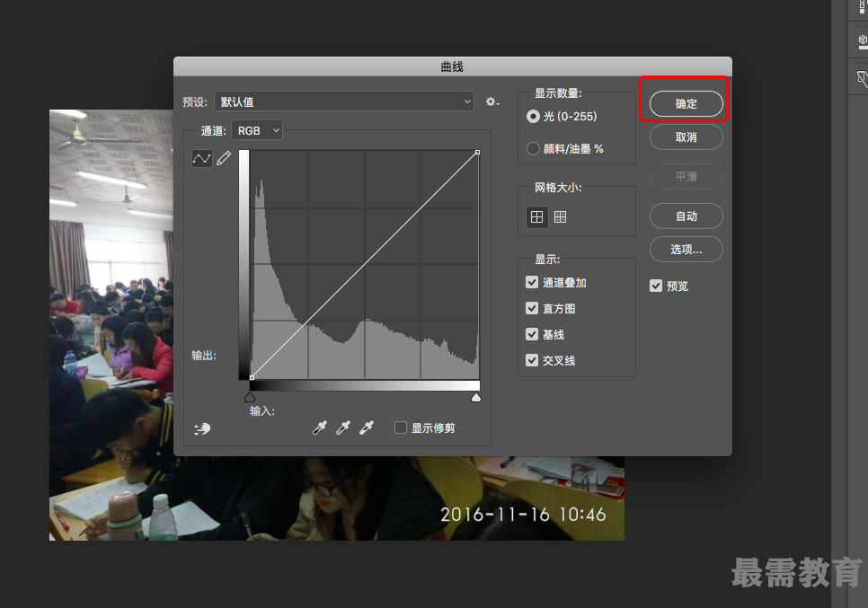
Task: Toggle the 基线 checkbox
Action: tap(532, 334)
